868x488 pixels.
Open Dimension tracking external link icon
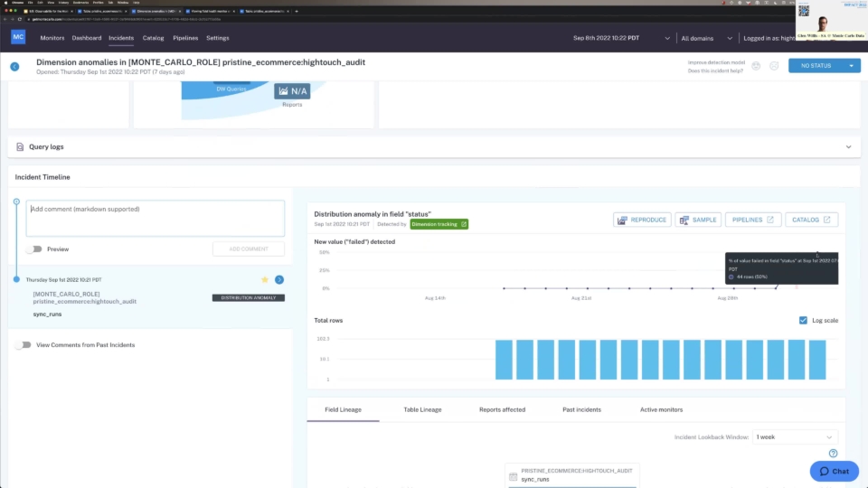(x=463, y=224)
